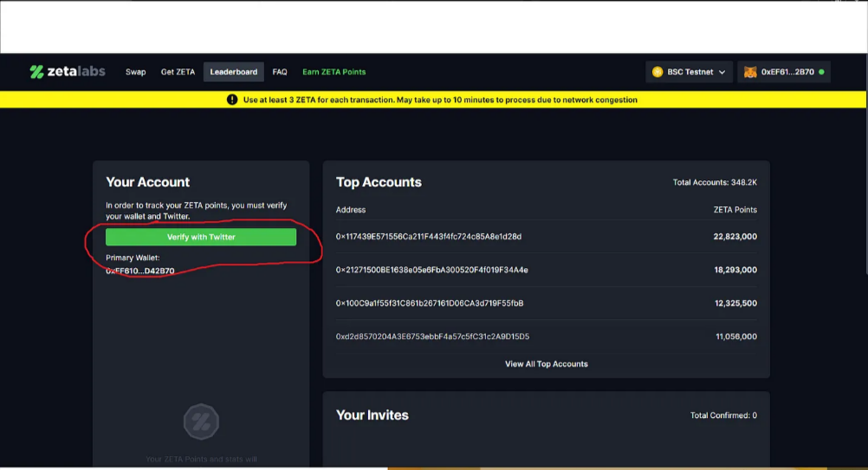This screenshot has width=868, height=470.
Task: Go to Get ZETA page
Action: (178, 72)
